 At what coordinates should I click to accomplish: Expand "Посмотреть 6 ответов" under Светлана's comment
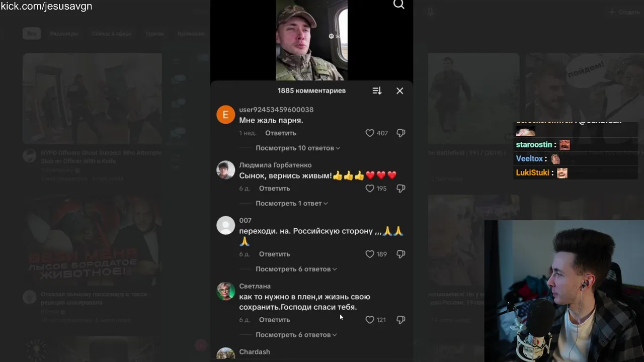[296, 334]
